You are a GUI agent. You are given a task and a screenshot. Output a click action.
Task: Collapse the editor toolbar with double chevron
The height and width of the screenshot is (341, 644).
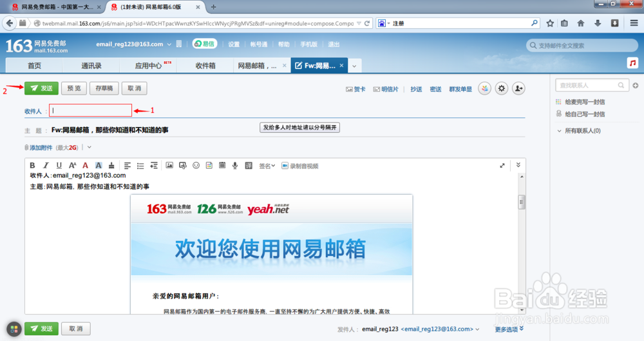click(518, 165)
